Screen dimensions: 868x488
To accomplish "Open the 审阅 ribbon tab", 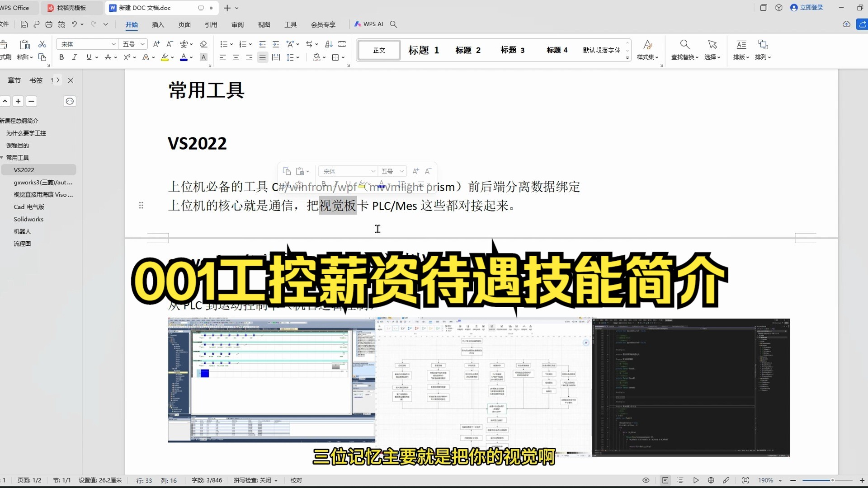I will point(238,24).
